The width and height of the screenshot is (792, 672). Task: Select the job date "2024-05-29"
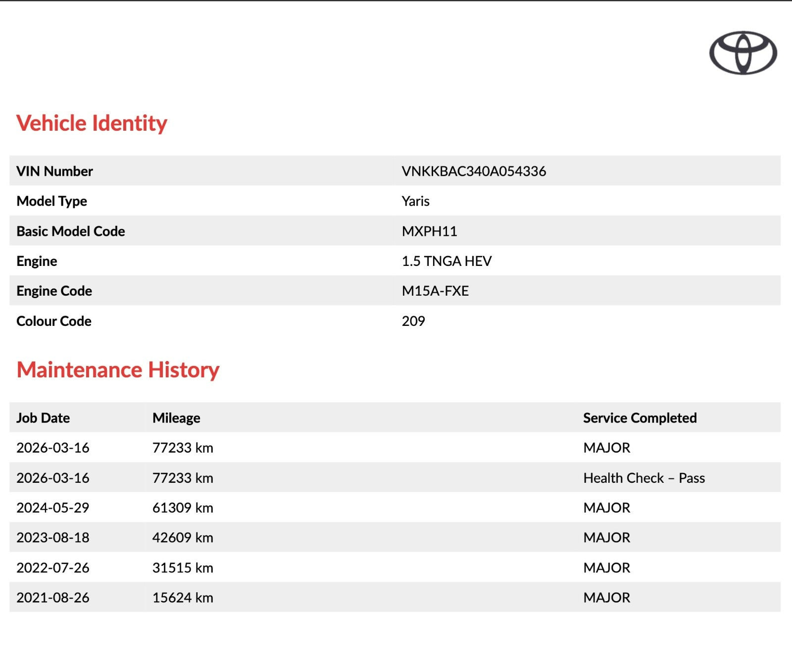point(52,508)
